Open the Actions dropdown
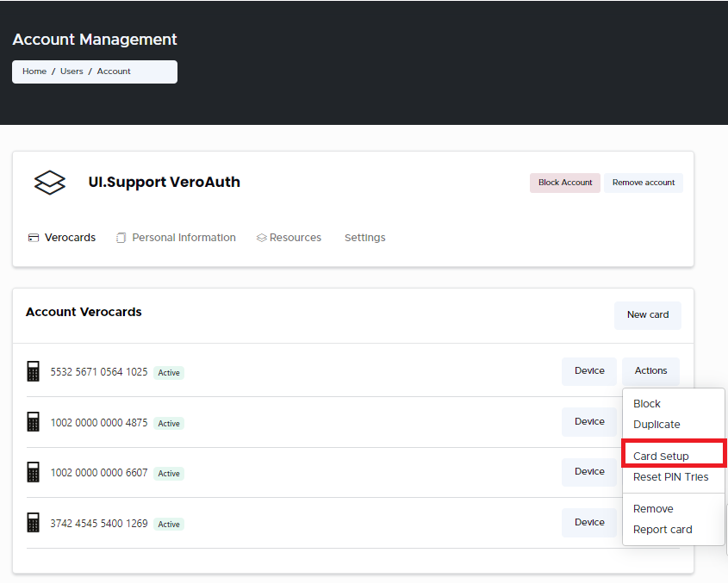 (650, 370)
